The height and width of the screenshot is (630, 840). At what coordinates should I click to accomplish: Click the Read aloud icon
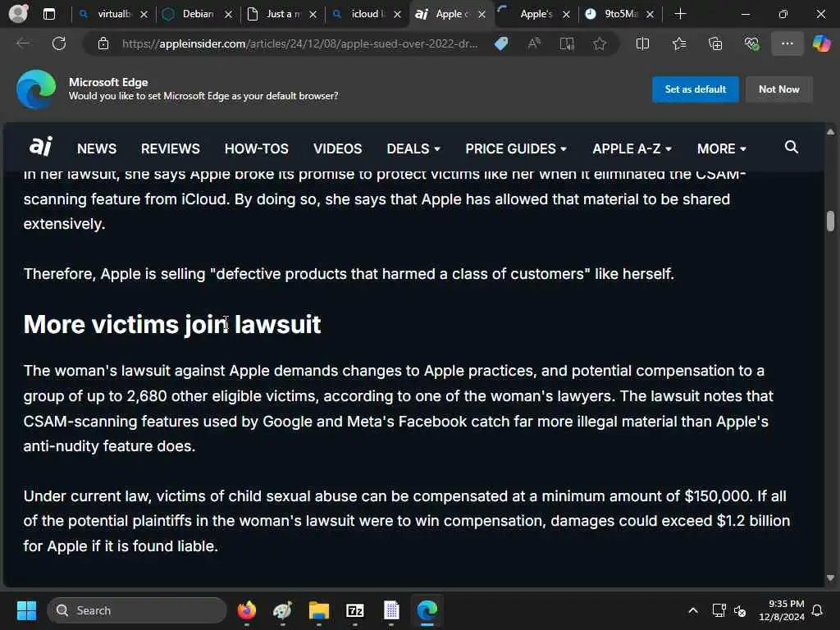pos(534,43)
